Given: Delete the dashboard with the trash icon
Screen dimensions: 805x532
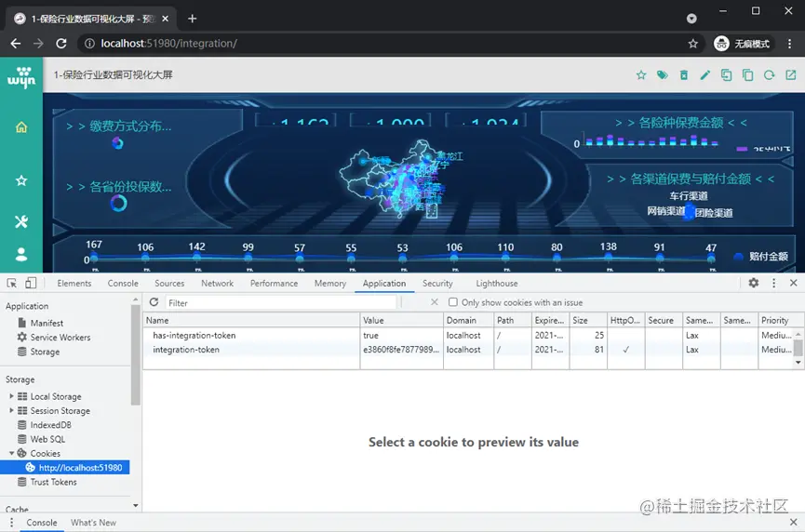Looking at the screenshot, I should coord(684,75).
